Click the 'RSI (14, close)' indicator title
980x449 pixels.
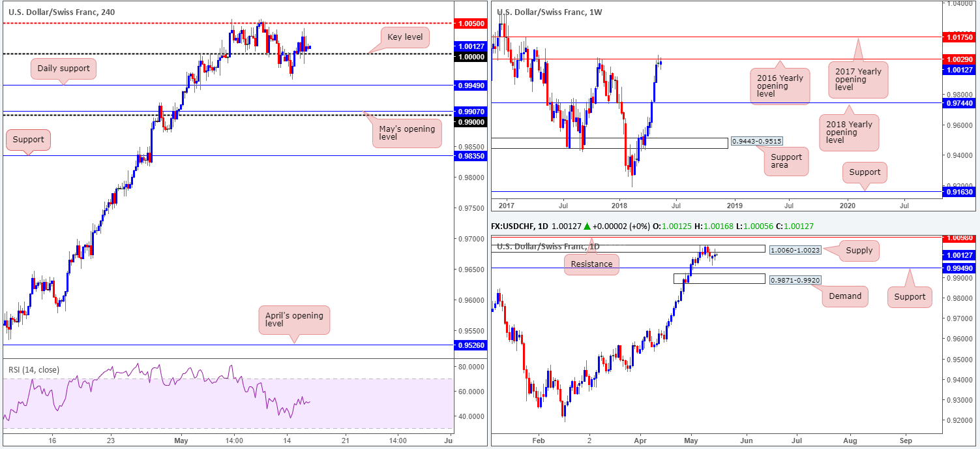point(34,370)
